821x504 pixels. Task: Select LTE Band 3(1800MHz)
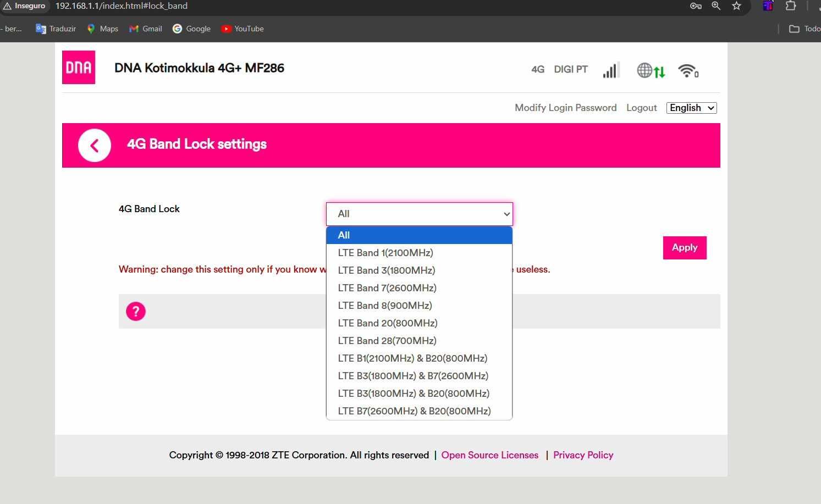click(x=420, y=270)
